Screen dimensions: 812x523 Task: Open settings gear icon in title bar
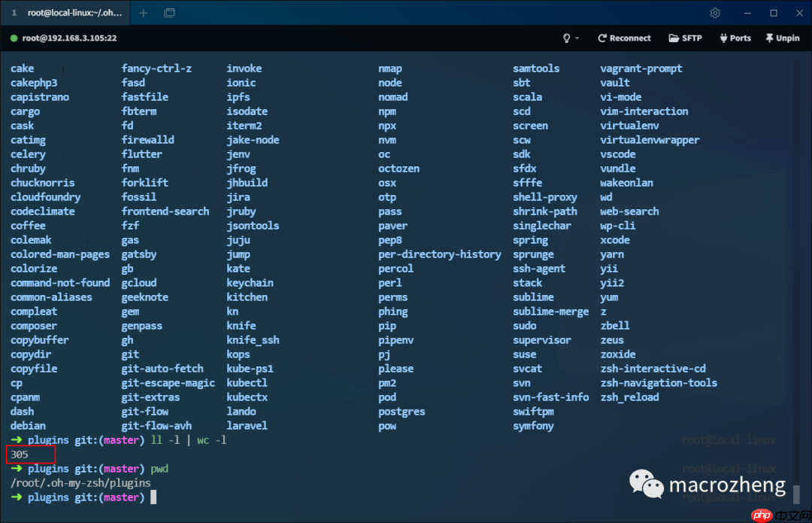[715, 13]
